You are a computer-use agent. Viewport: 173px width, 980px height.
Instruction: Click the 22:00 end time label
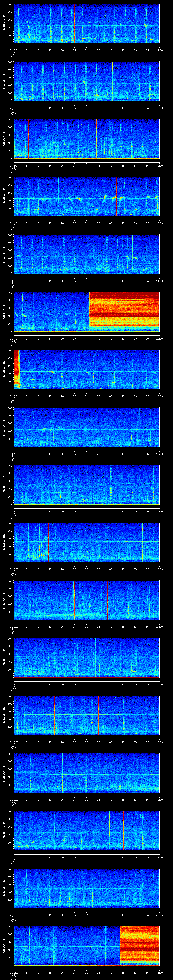(159, 339)
